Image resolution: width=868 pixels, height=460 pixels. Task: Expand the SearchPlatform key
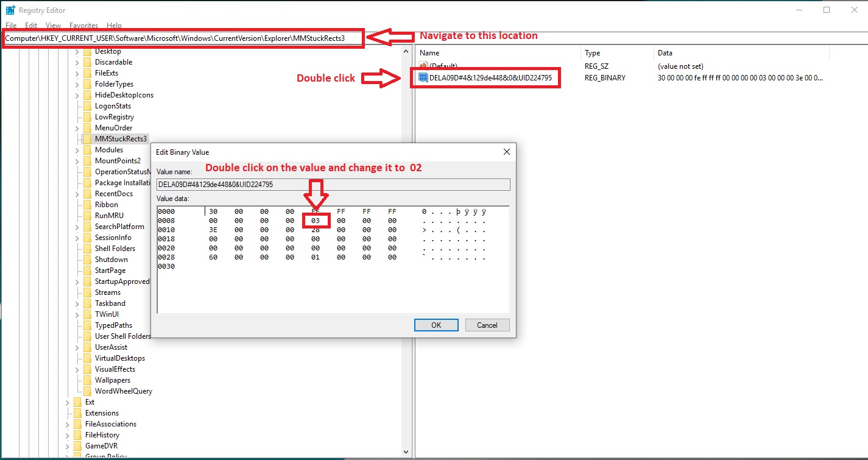[x=77, y=227]
